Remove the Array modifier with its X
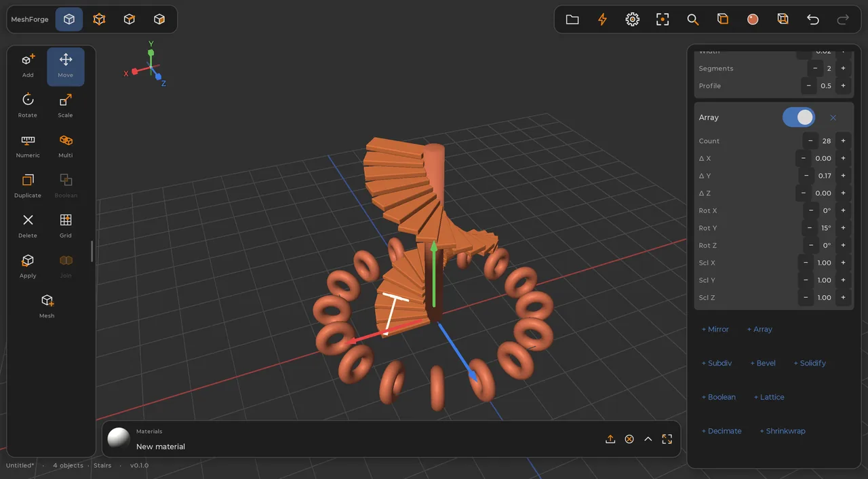Image resolution: width=868 pixels, height=479 pixels. (833, 117)
